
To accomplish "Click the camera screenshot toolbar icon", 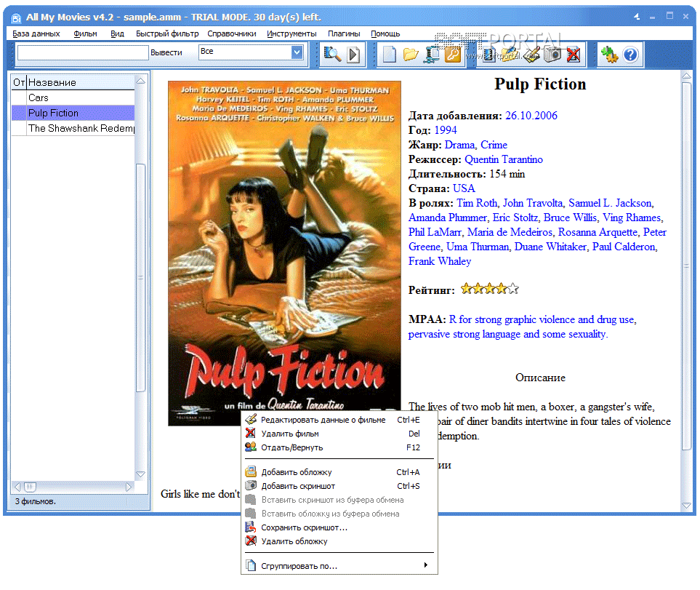I will 552,55.
